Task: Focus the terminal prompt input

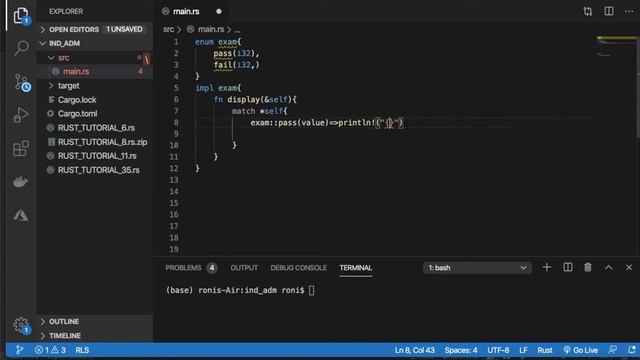Action: (311, 290)
